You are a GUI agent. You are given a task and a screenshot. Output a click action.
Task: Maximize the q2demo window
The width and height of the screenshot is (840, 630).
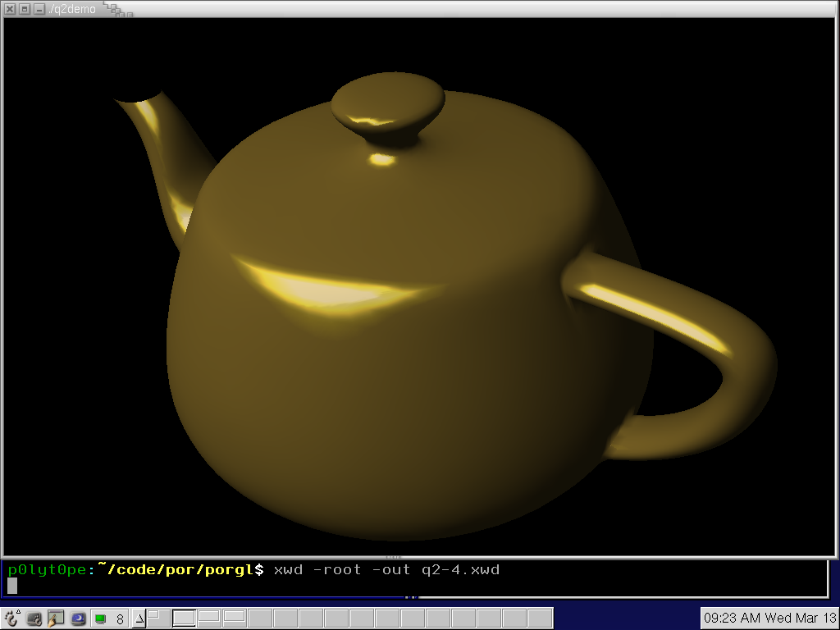tap(25, 9)
